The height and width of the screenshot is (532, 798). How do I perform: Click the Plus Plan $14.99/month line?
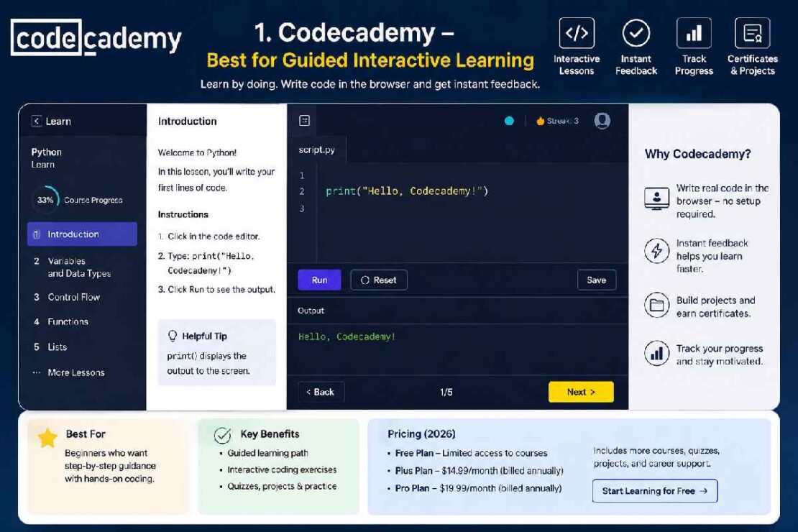click(475, 470)
